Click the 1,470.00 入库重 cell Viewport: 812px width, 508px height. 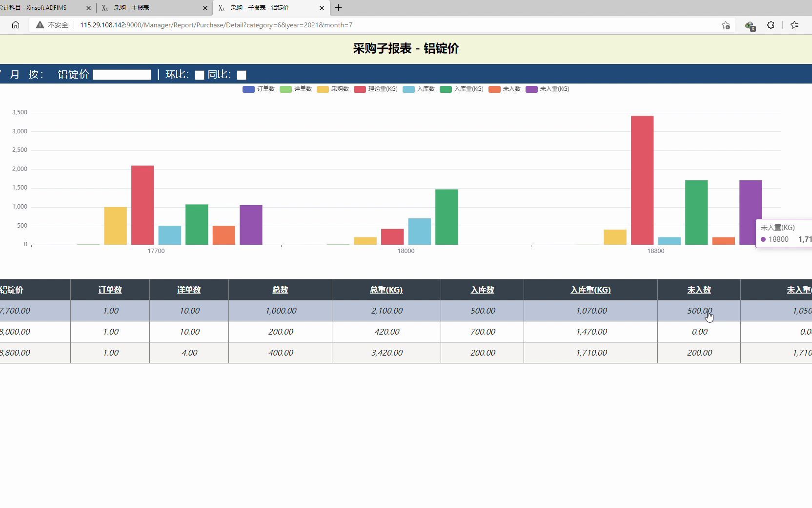pyautogui.click(x=591, y=332)
